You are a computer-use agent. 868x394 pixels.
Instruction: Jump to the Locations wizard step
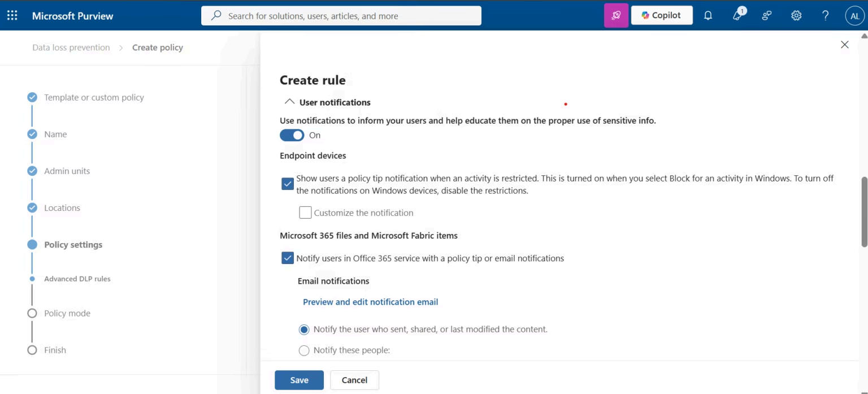pos(62,208)
